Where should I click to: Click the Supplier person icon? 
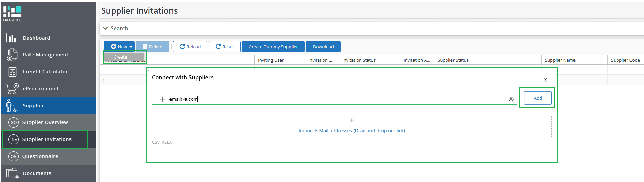(x=12, y=106)
